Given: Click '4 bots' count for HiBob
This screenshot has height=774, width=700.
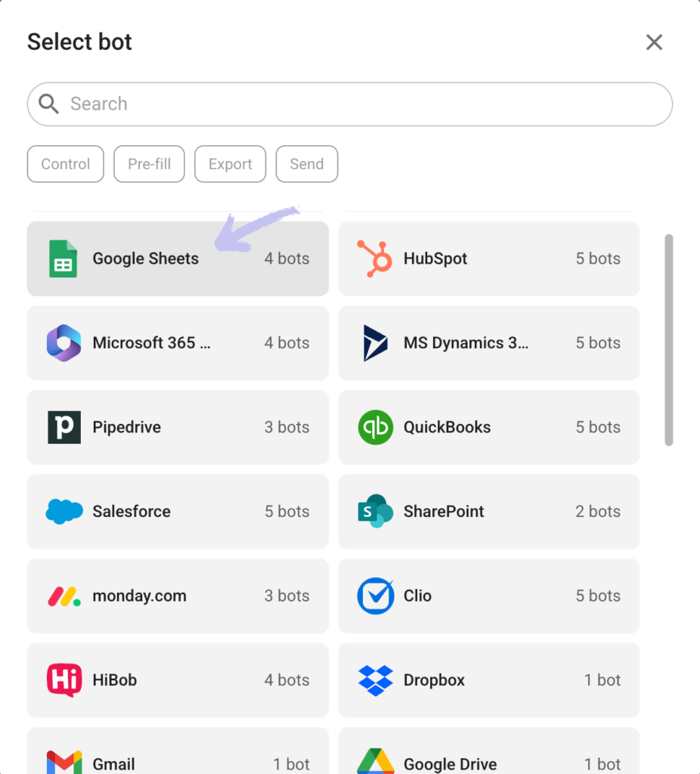Looking at the screenshot, I should pyautogui.click(x=287, y=680).
